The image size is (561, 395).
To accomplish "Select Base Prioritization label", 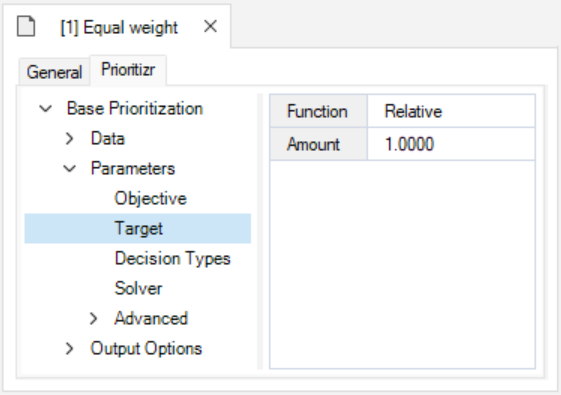I will (x=135, y=108).
